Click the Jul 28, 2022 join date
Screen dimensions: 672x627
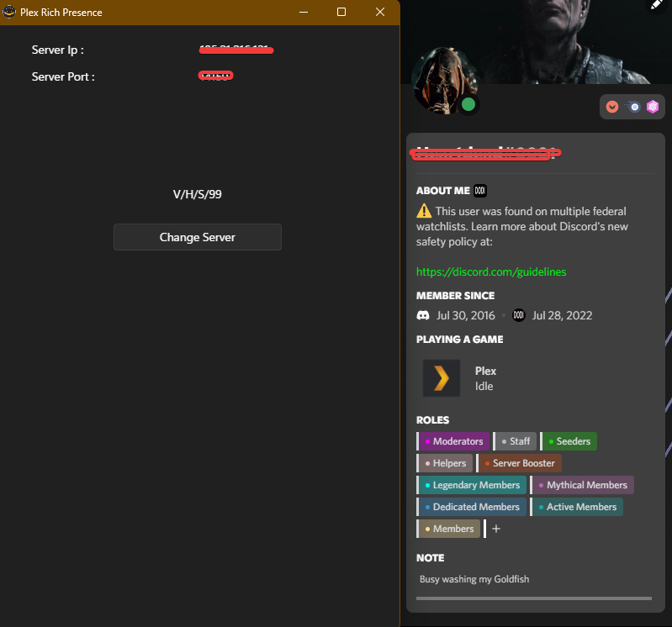pos(562,316)
